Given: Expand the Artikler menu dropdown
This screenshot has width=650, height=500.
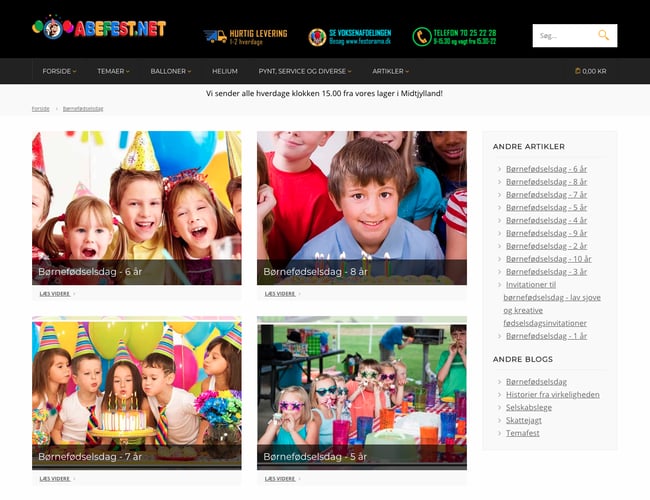Looking at the screenshot, I should [391, 71].
